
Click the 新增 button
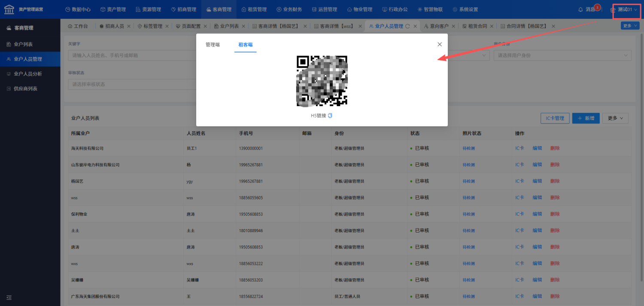click(586, 118)
